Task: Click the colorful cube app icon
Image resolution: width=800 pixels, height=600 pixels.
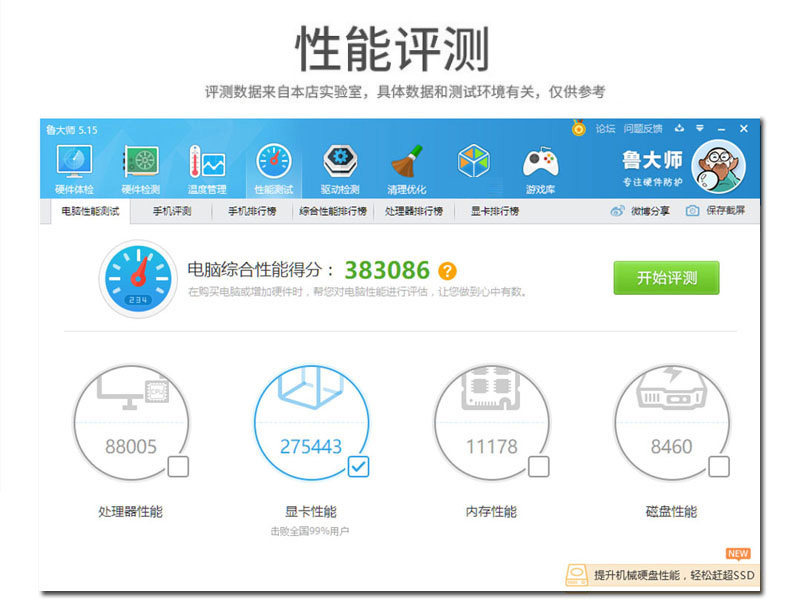Action: point(473,161)
